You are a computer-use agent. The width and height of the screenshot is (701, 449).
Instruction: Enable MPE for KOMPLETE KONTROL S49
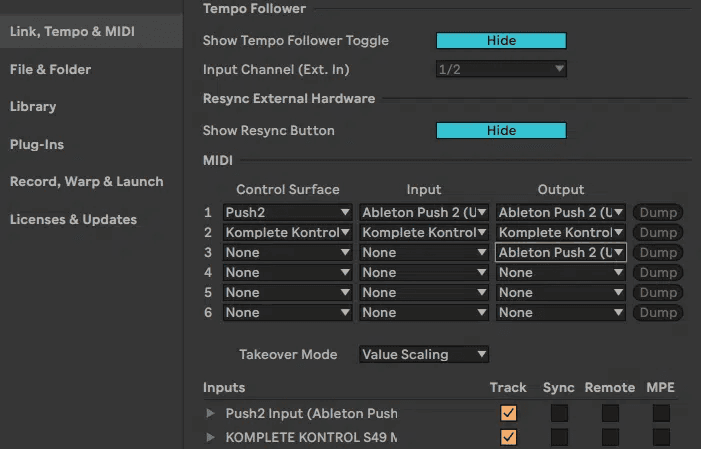pyautogui.click(x=661, y=437)
